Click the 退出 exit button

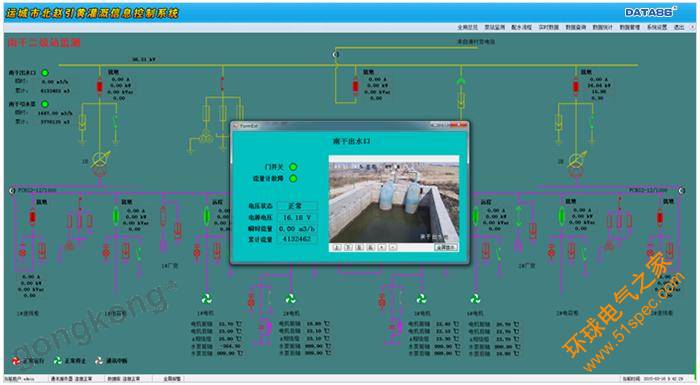pyautogui.click(x=679, y=27)
